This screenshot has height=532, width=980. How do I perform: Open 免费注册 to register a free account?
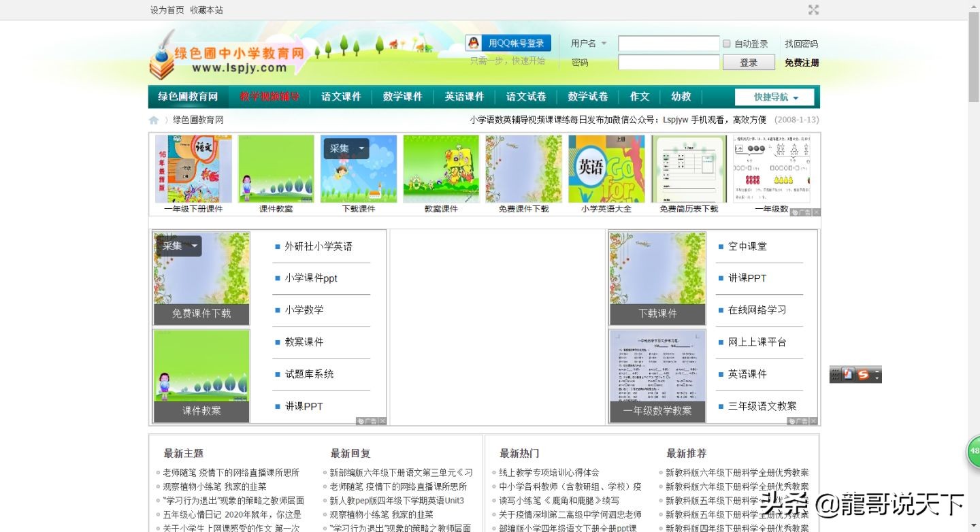800,62
